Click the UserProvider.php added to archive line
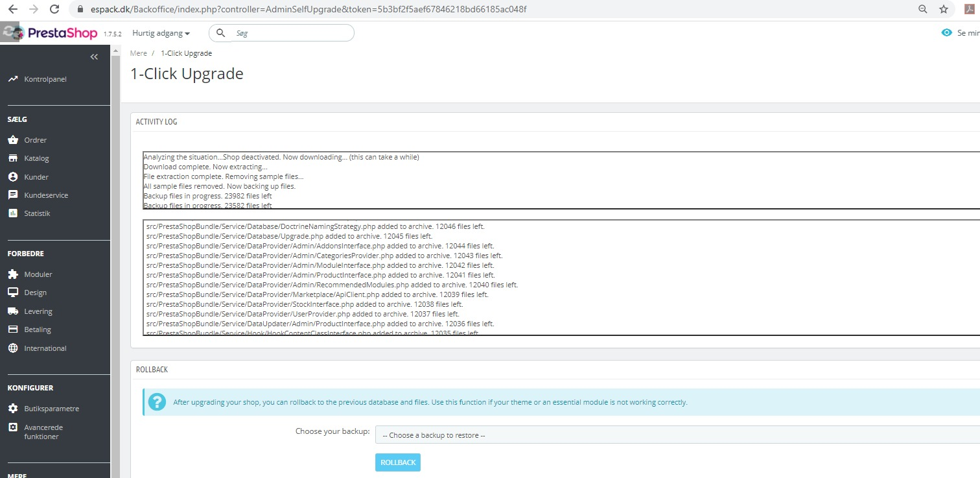Viewport: 980px width, 478px height. pos(303,314)
